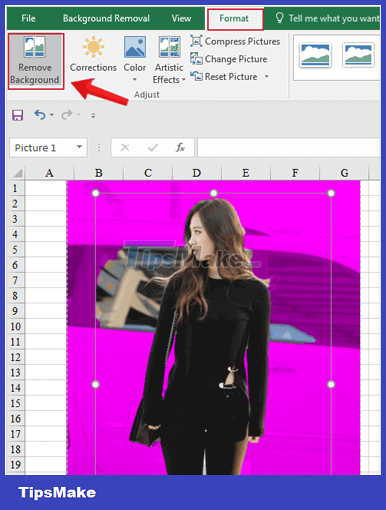Click the Enter checkmark in formula bar
386x510 pixels.
153,147
